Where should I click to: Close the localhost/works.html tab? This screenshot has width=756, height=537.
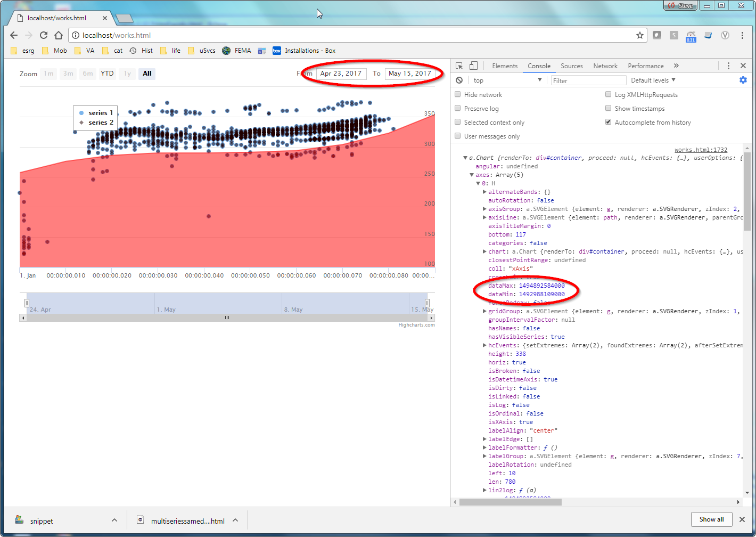[105, 18]
